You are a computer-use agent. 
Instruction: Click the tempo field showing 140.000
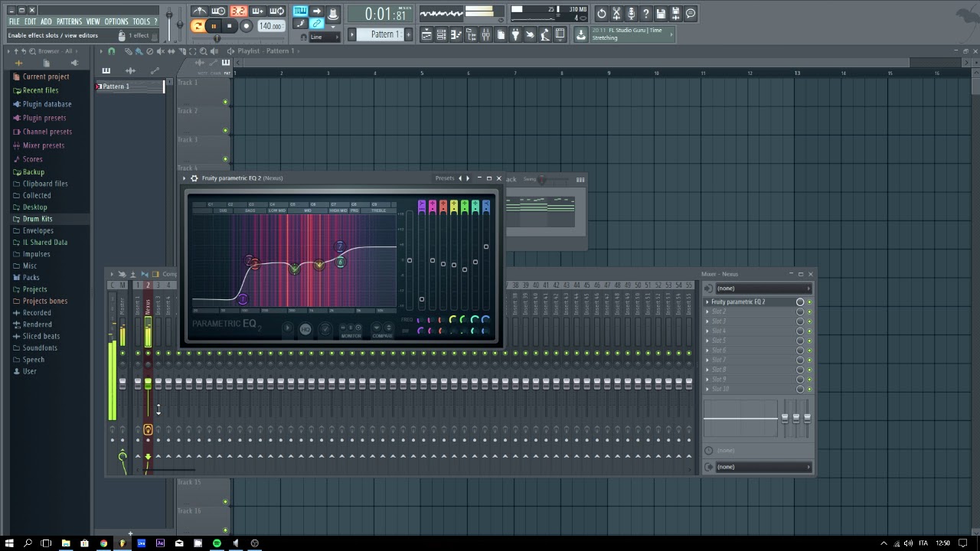270,26
